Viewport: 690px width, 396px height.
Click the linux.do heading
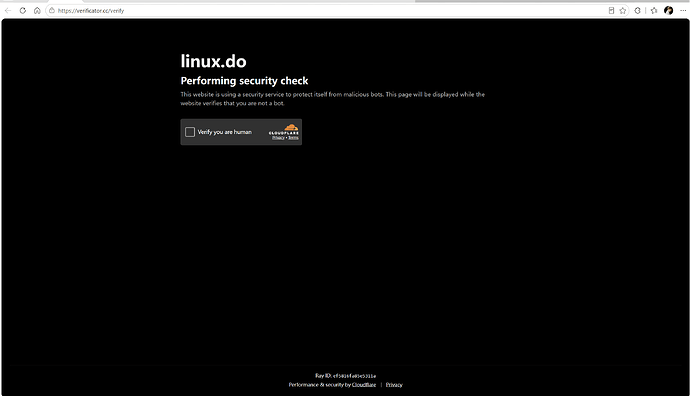coord(213,61)
